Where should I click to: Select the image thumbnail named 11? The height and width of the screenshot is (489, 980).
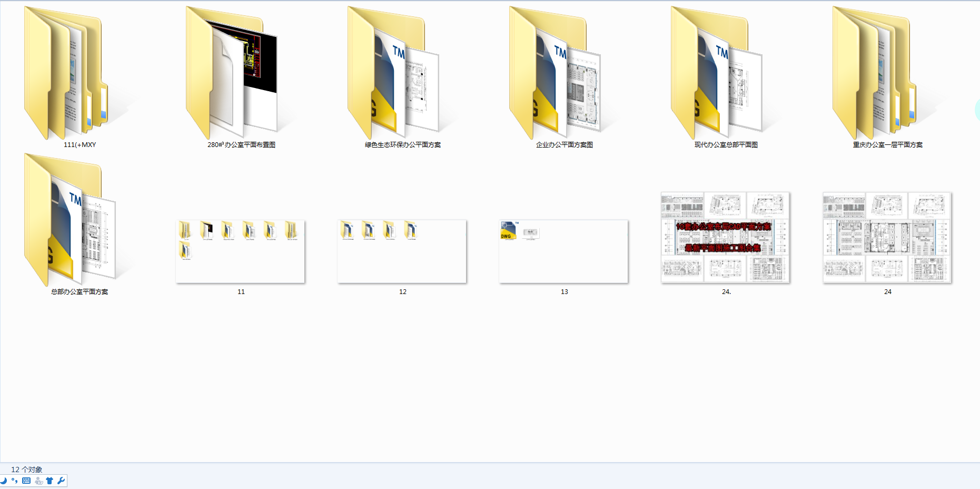pos(241,251)
